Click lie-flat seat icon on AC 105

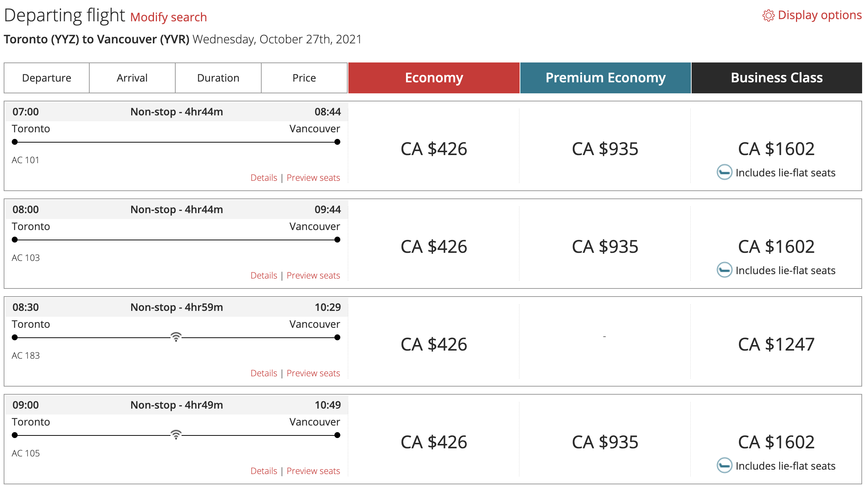point(724,466)
